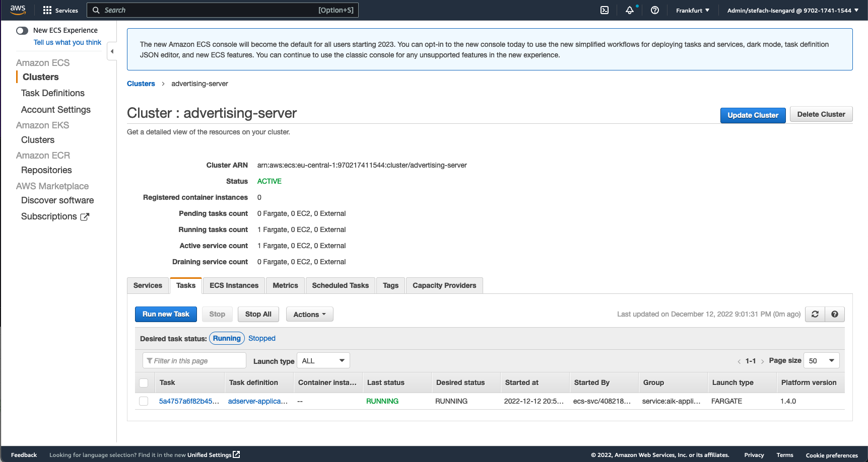Screen dimensions: 868x462
Task: Sort by Last status column header
Action: pyautogui.click(x=386, y=382)
